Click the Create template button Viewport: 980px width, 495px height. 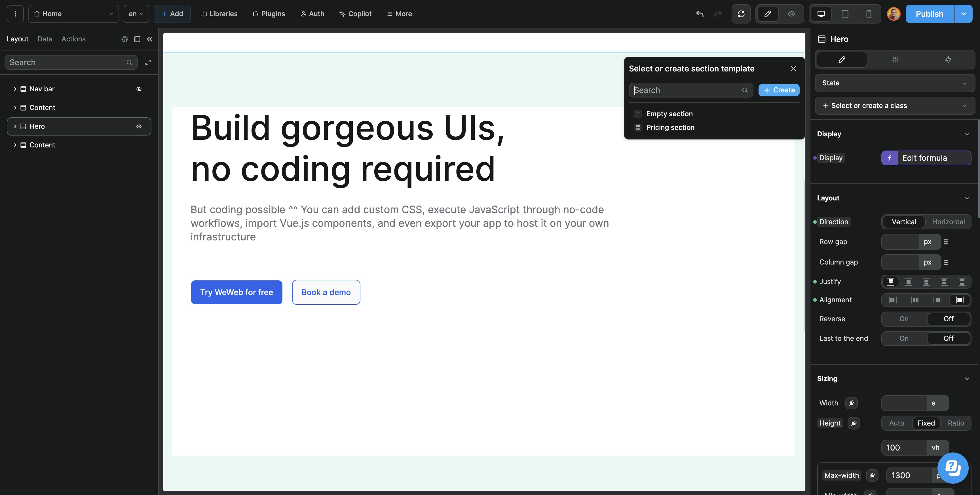779,90
